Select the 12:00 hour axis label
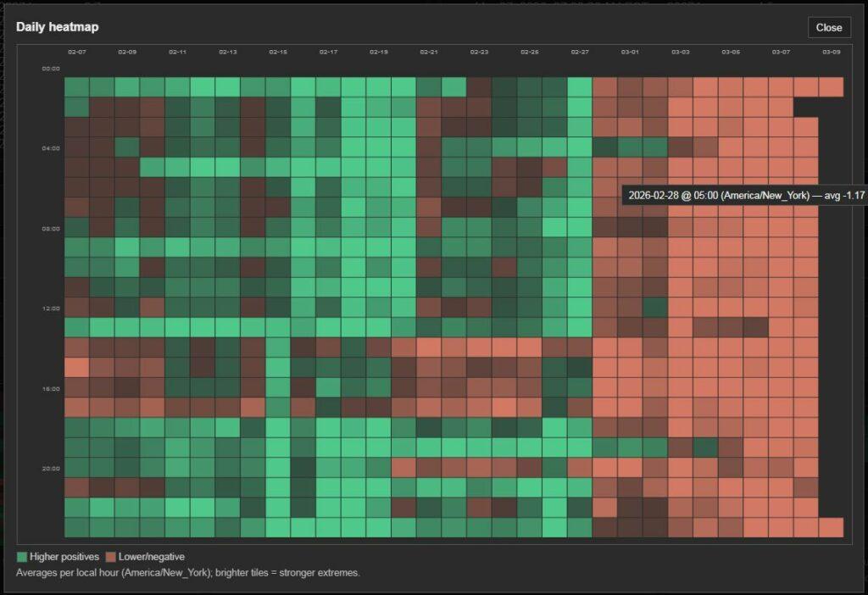Screen dimensions: 868x595 [x=51, y=309]
